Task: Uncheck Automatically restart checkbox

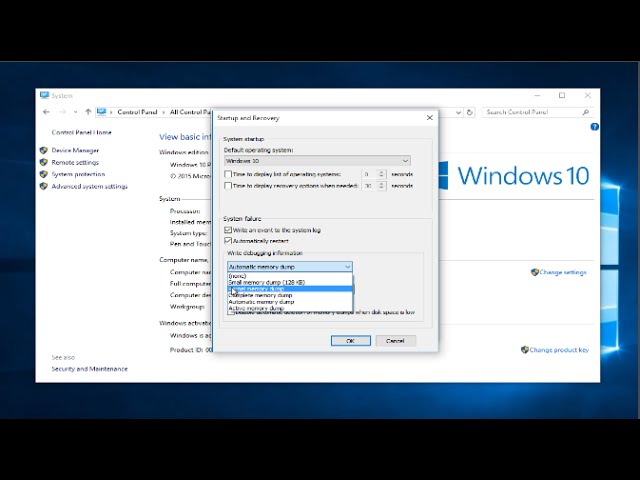Action: pos(228,241)
